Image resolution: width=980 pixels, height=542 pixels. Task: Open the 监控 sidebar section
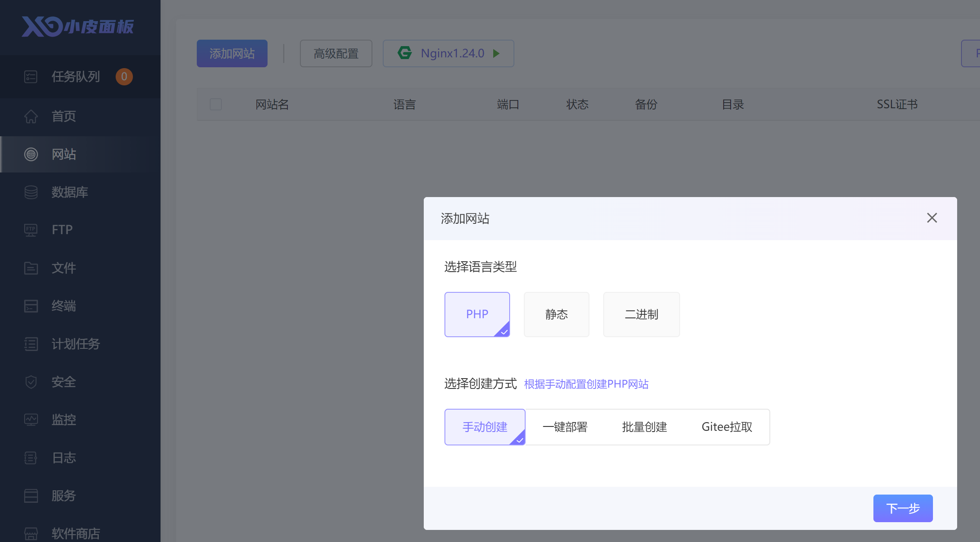pyautogui.click(x=80, y=420)
